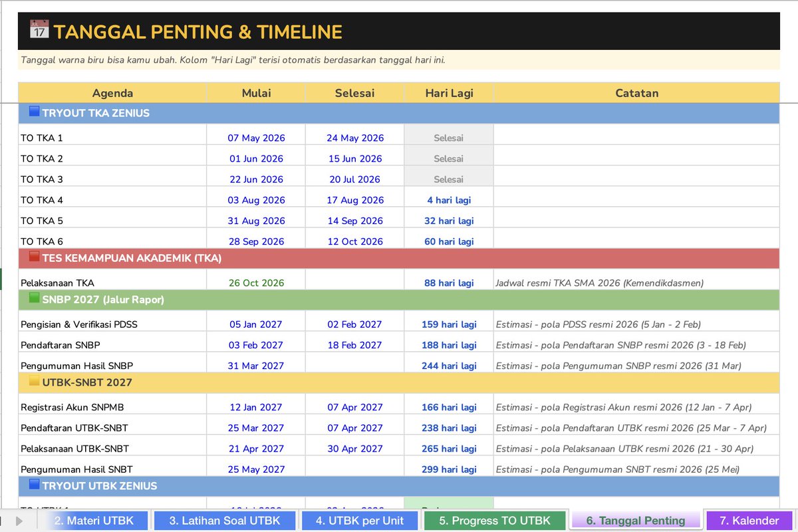Screen dimensions: 798x532
Task: Click the Agenda column header
Action: (x=112, y=93)
